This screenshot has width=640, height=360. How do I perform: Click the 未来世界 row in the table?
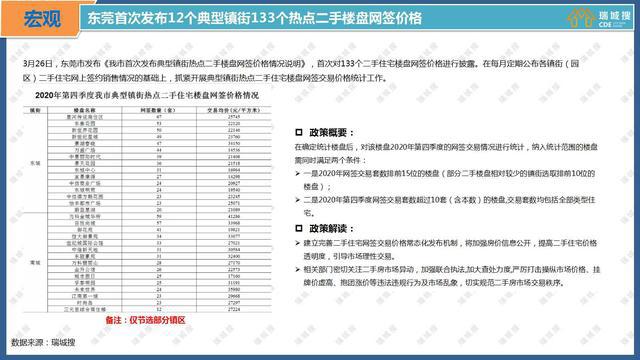coord(159,289)
